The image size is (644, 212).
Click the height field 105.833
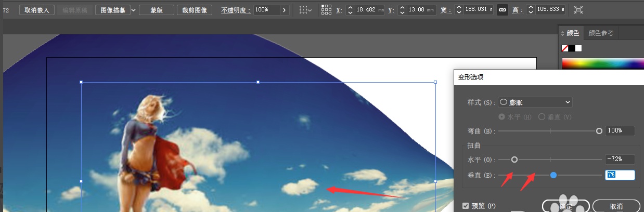click(550, 10)
